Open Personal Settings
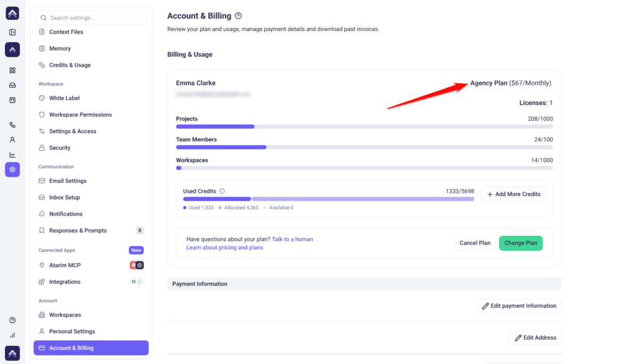 tap(91, 332)
